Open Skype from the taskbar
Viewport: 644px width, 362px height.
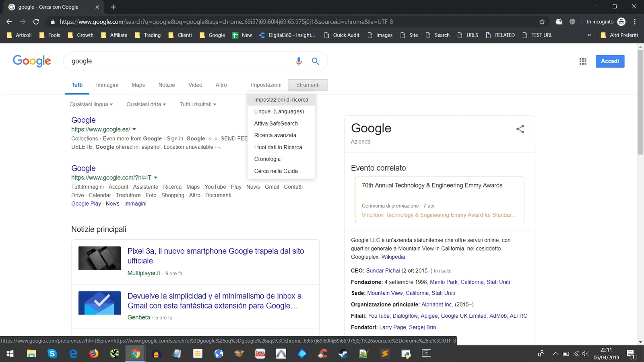52,354
